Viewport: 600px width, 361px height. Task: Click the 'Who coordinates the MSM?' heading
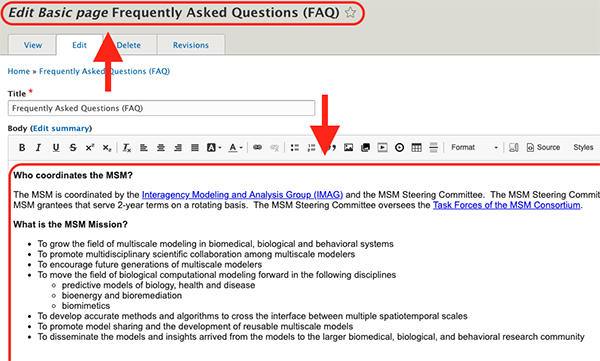(x=73, y=175)
